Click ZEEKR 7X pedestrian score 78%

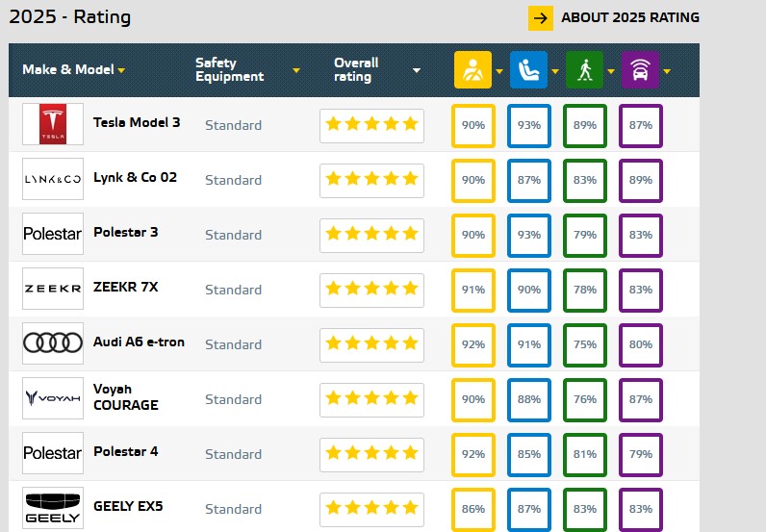(x=585, y=290)
